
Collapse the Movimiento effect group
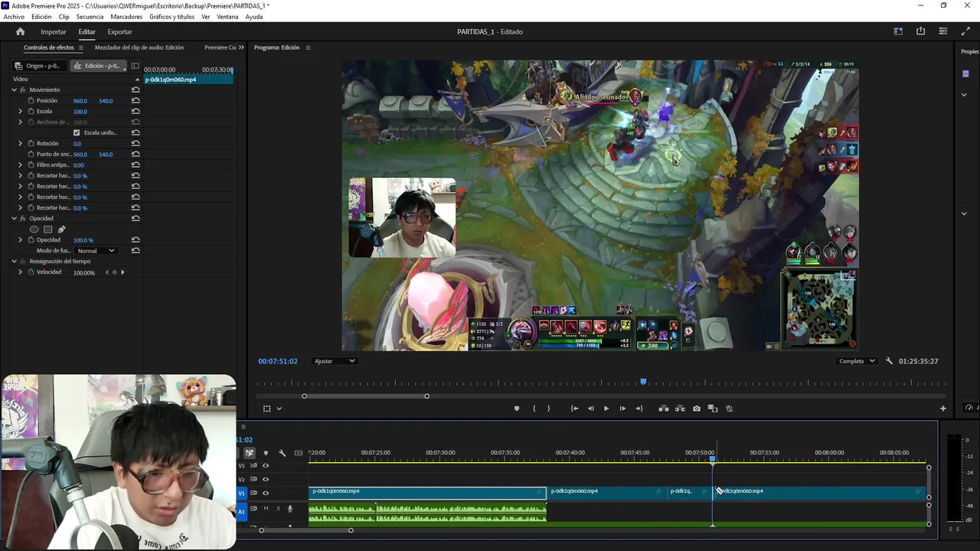tap(14, 90)
